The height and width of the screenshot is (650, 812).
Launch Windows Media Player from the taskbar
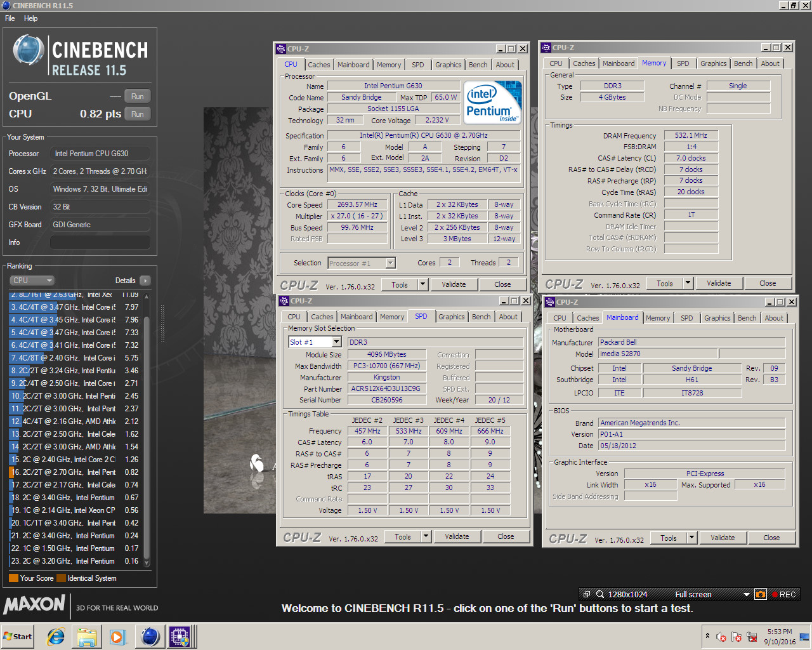tap(117, 636)
